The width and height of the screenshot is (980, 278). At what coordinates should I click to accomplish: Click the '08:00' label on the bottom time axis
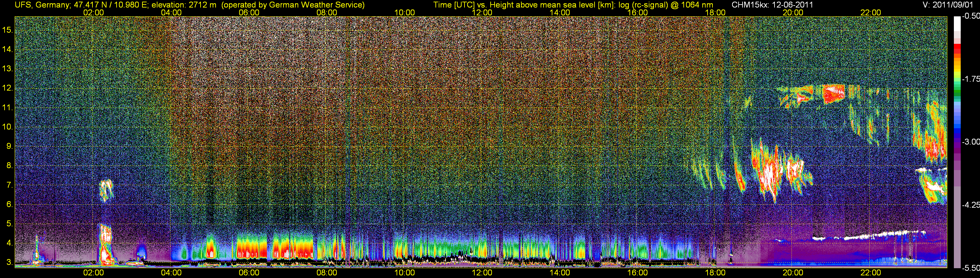tap(327, 273)
